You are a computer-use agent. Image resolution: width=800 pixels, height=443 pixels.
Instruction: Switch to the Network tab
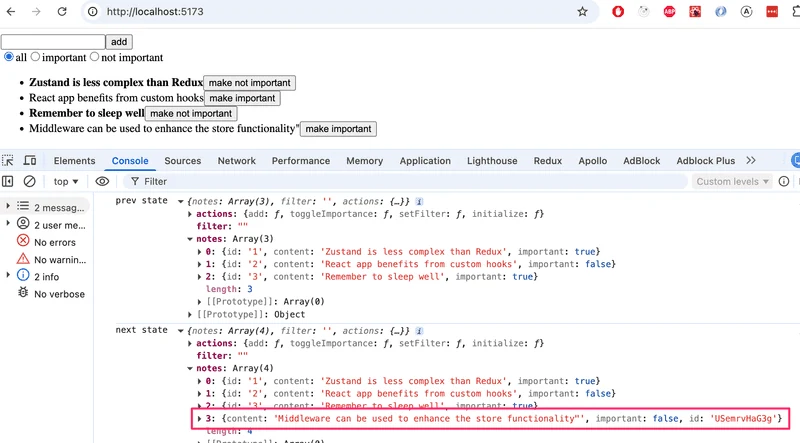(237, 161)
